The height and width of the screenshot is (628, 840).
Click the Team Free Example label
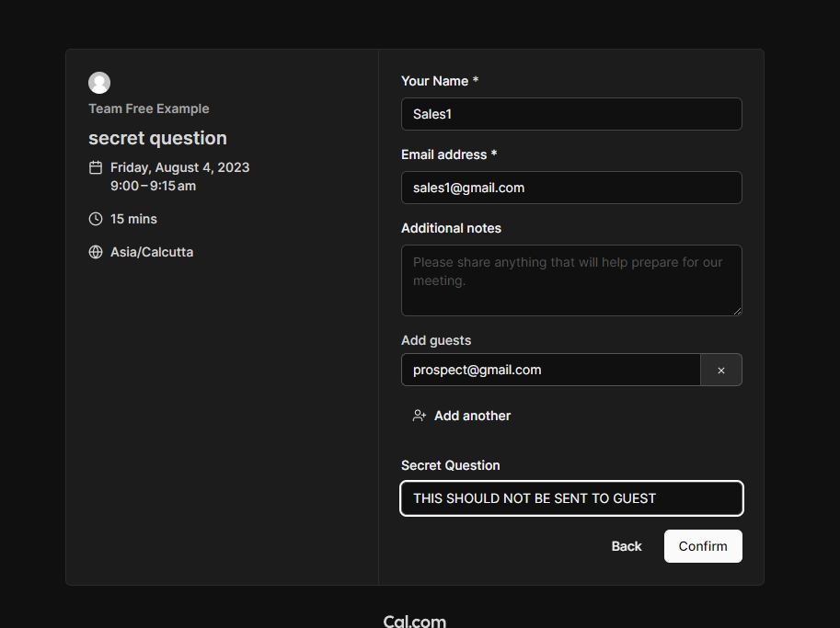tap(149, 108)
